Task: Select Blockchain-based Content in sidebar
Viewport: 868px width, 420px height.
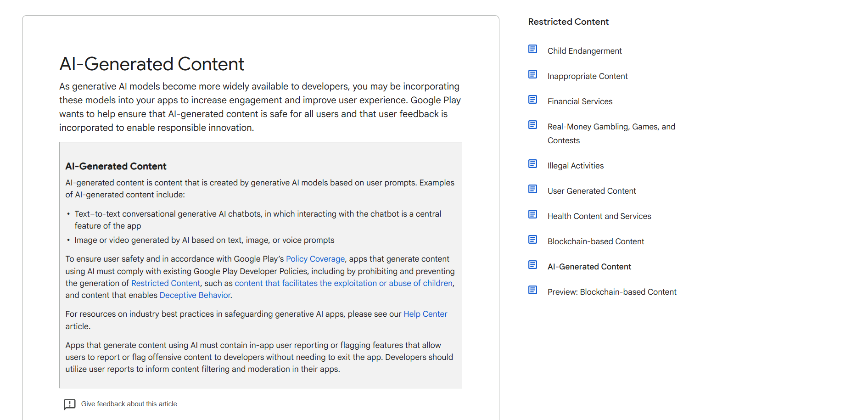Action: click(x=595, y=241)
